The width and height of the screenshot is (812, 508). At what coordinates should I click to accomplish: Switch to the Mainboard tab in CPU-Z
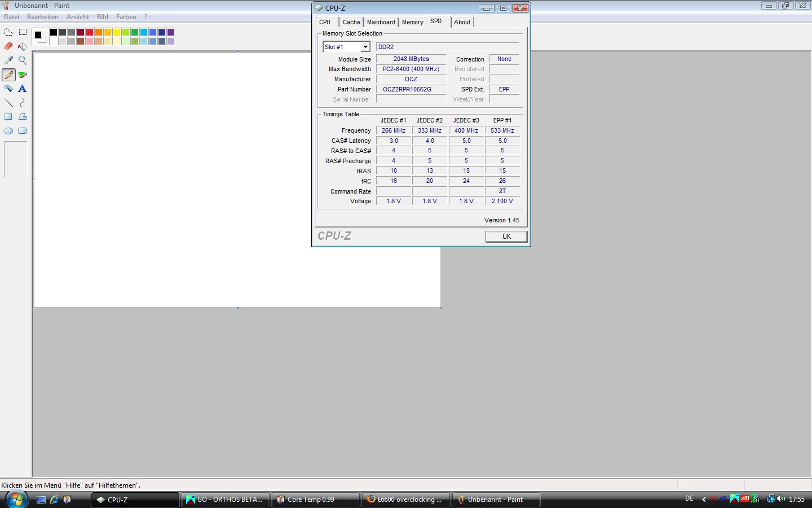coord(381,22)
